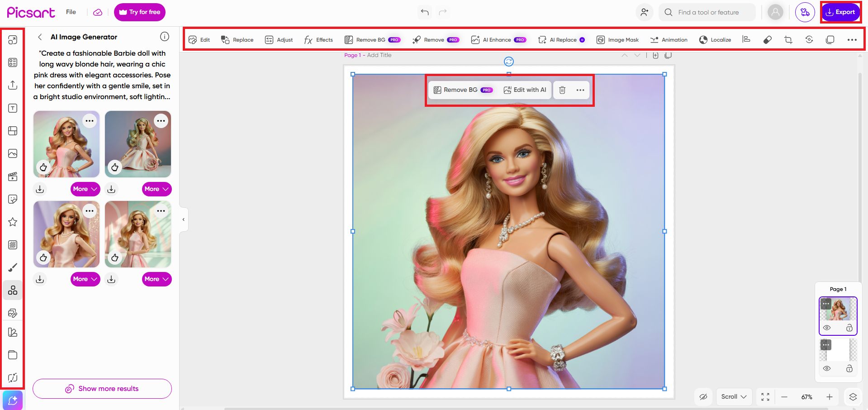Toggle visibility of Page 1 layer thumbnail

tap(827, 328)
